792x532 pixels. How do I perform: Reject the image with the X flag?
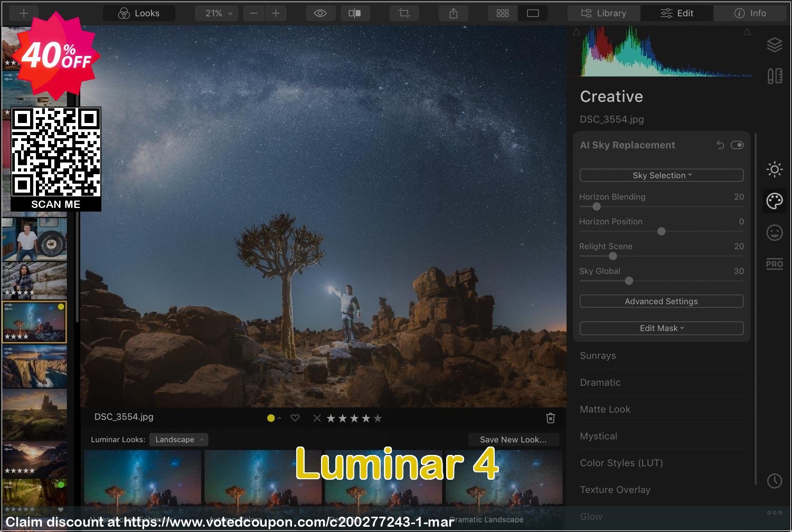(x=317, y=418)
